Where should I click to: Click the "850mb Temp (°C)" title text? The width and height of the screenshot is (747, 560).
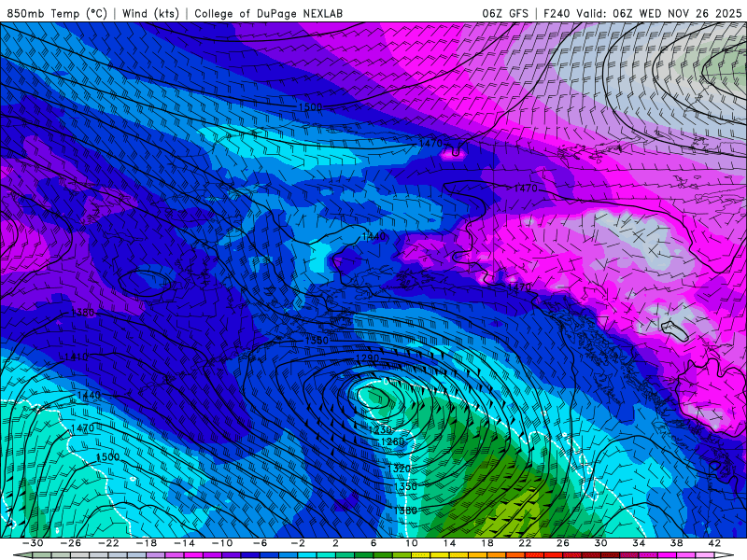coord(57,14)
